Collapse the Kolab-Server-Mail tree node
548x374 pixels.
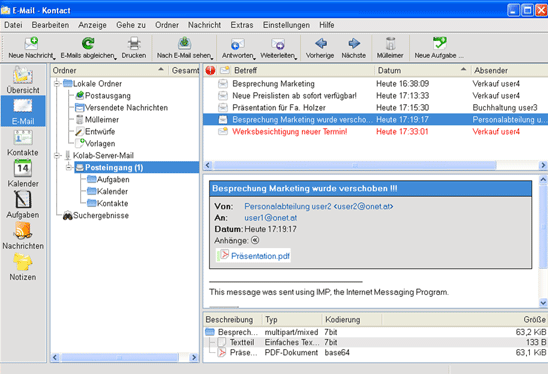pyautogui.click(x=57, y=155)
